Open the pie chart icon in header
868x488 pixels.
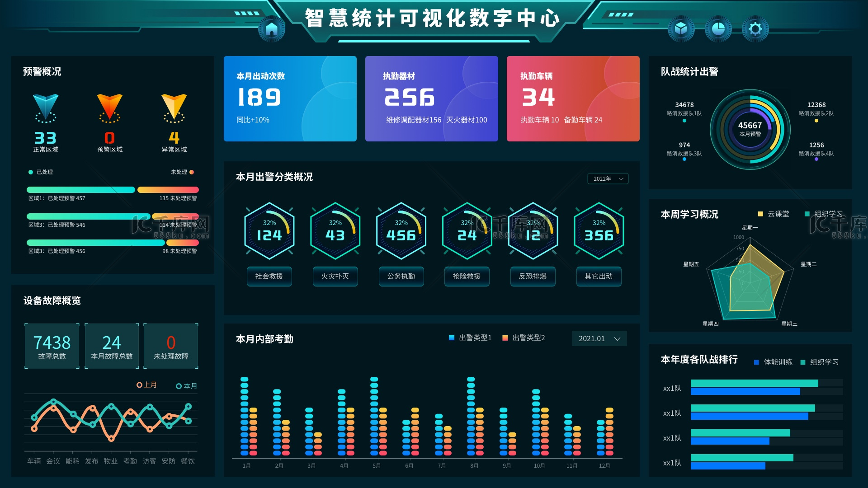click(718, 29)
